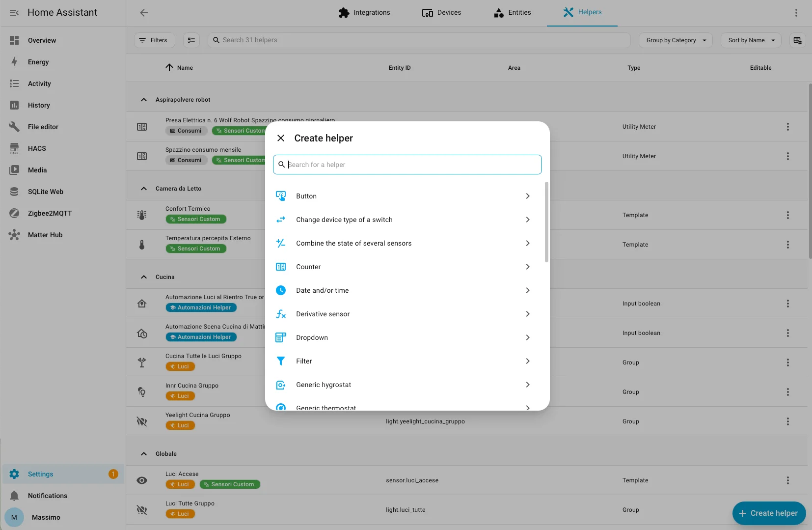812x530 pixels.
Task: Choose Button helper type
Action: tap(404, 196)
